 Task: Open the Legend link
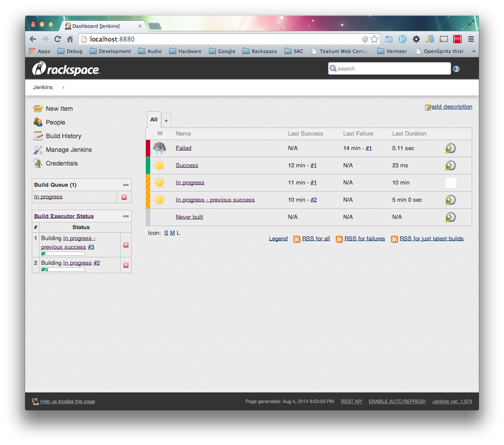[278, 239]
